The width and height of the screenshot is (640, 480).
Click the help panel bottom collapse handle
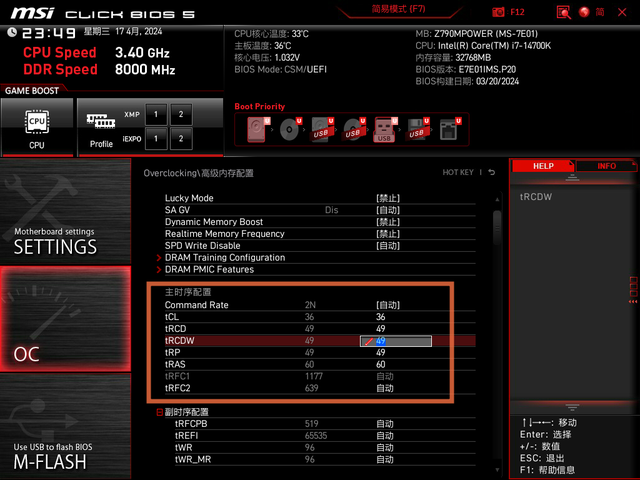point(572,407)
